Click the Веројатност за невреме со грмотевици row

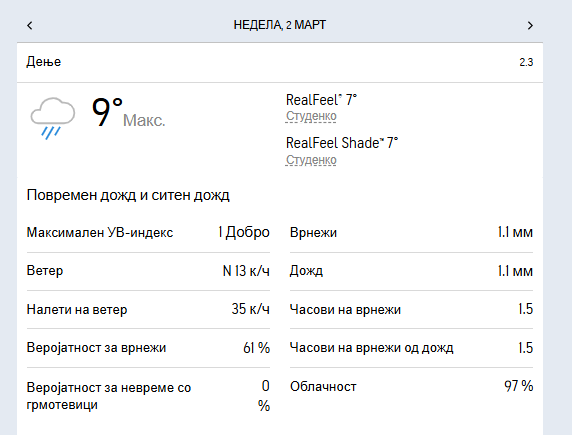pos(148,396)
